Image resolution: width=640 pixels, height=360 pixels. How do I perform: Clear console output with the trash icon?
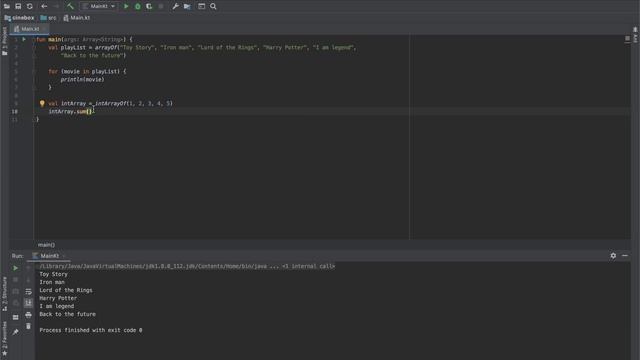[x=28, y=326]
